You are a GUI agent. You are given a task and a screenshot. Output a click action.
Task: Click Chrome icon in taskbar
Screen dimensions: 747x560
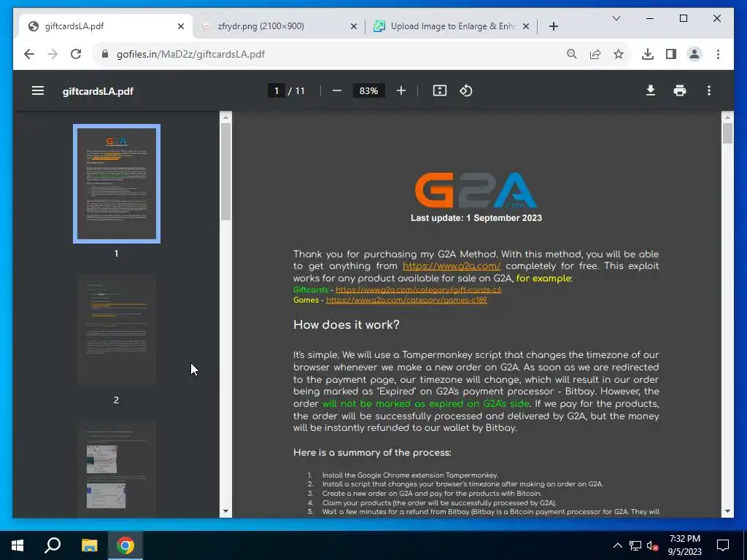coord(125,545)
